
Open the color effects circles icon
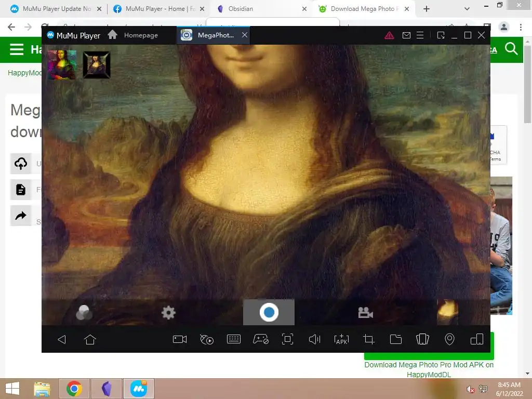tap(84, 312)
